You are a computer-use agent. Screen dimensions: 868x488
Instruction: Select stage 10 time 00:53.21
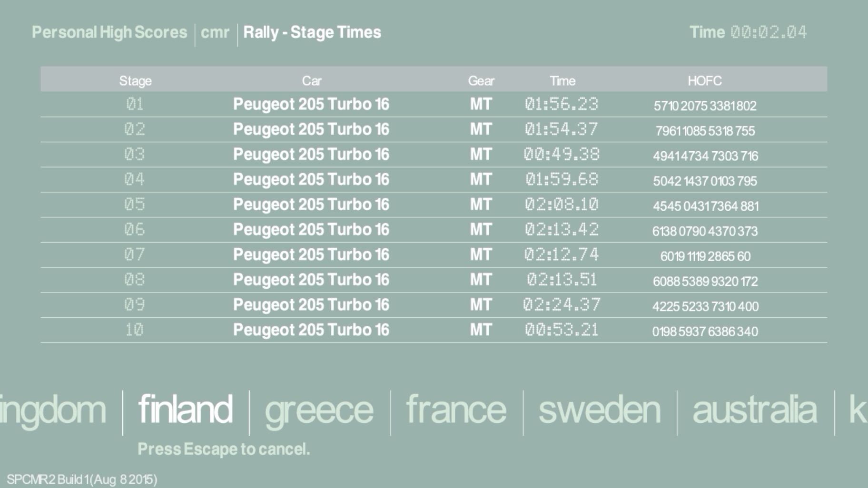562,330
